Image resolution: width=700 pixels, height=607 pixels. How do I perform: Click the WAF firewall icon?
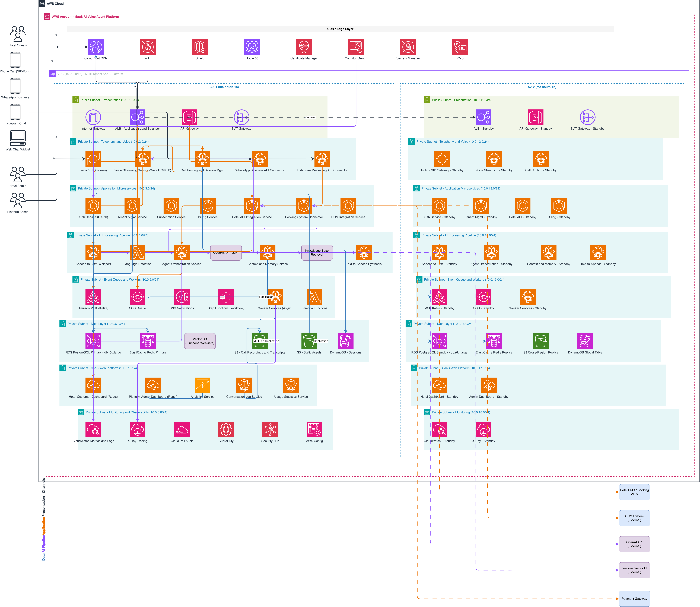click(148, 47)
